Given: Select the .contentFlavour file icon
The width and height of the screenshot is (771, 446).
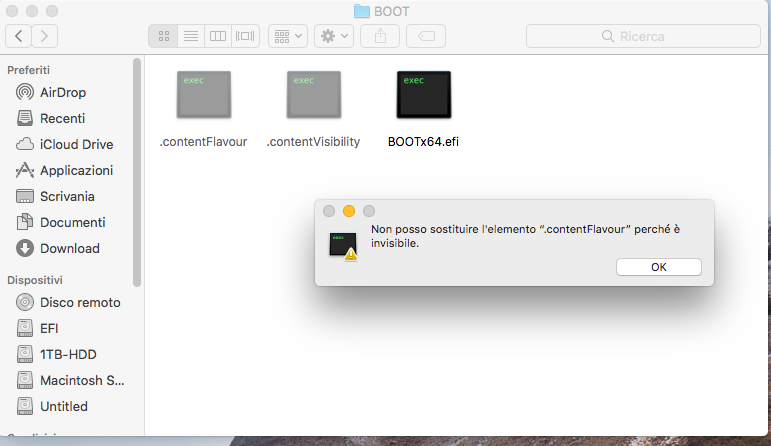Looking at the screenshot, I should coord(204,94).
